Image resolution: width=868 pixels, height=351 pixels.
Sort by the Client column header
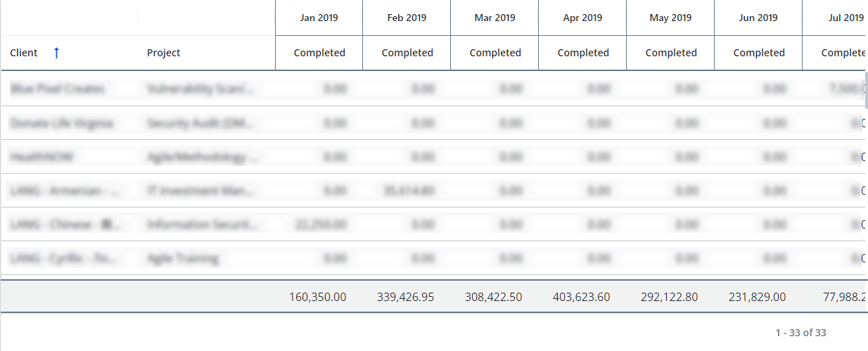(24, 53)
